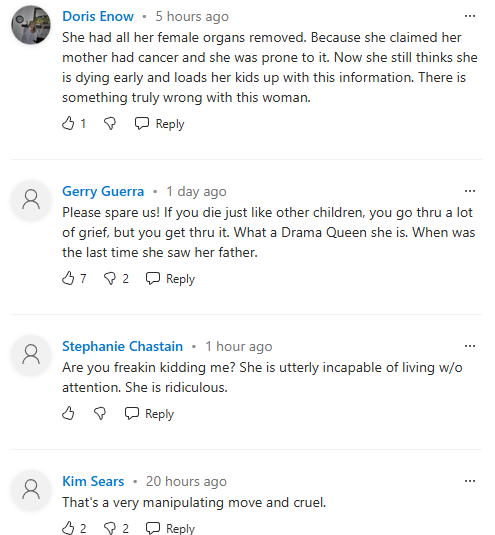Image resolution: width=495 pixels, height=535 pixels.
Task: Open Stephanie Chastain's profile name link
Action: (x=122, y=346)
